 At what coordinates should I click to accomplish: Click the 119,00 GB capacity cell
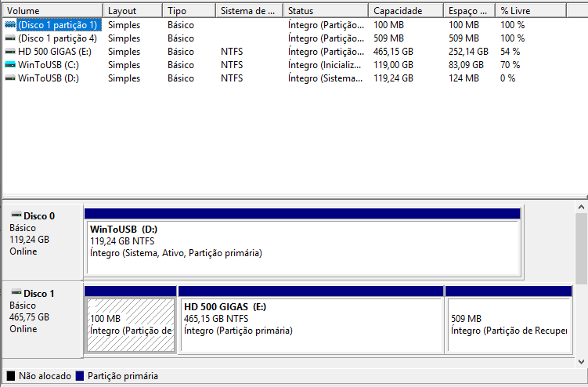(393, 65)
